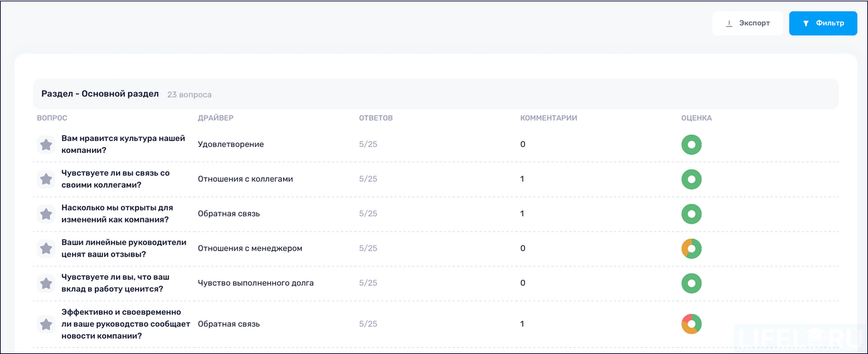Star the question about связь со своими коллегами
This screenshot has width=868, height=354.
tap(46, 179)
